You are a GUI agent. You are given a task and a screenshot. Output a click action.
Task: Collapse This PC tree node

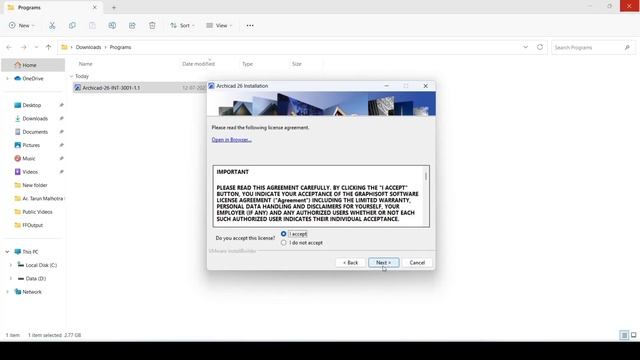(x=7, y=252)
